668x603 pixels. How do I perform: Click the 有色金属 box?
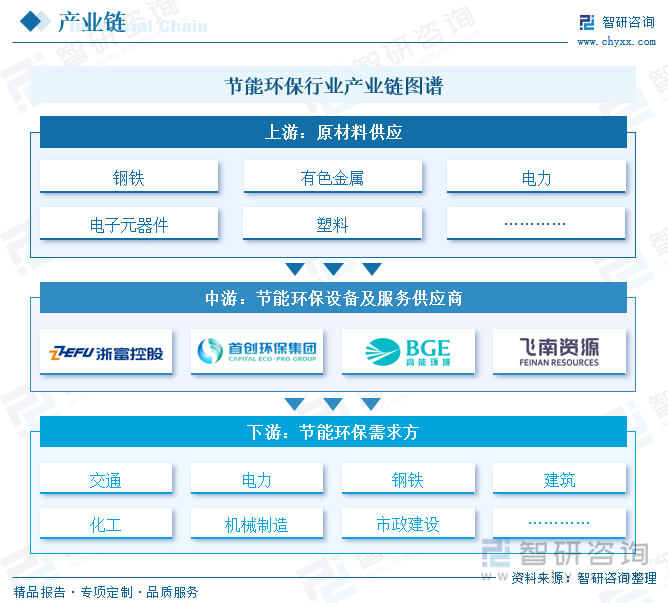[x=332, y=178]
